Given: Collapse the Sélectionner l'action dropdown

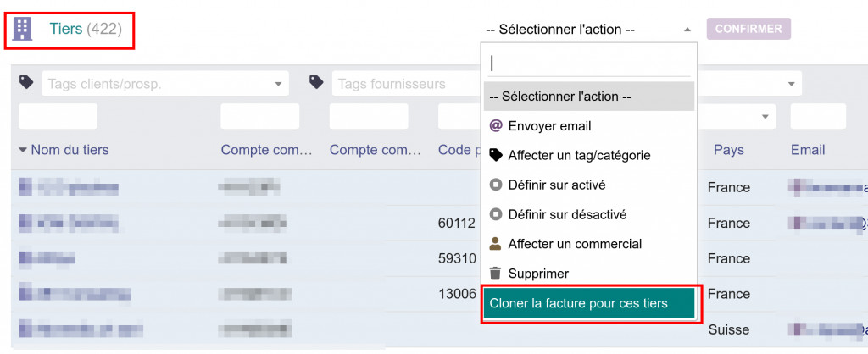Looking at the screenshot, I should coord(589,30).
